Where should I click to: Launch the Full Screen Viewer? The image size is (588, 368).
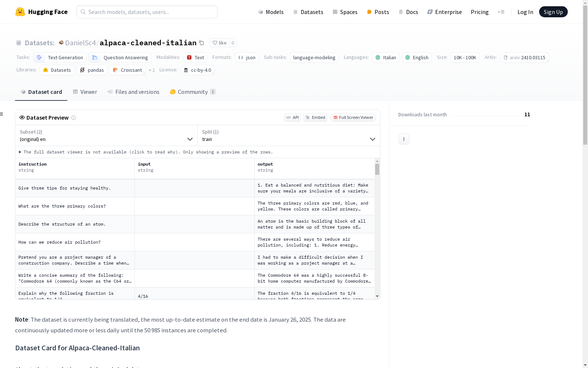(353, 117)
